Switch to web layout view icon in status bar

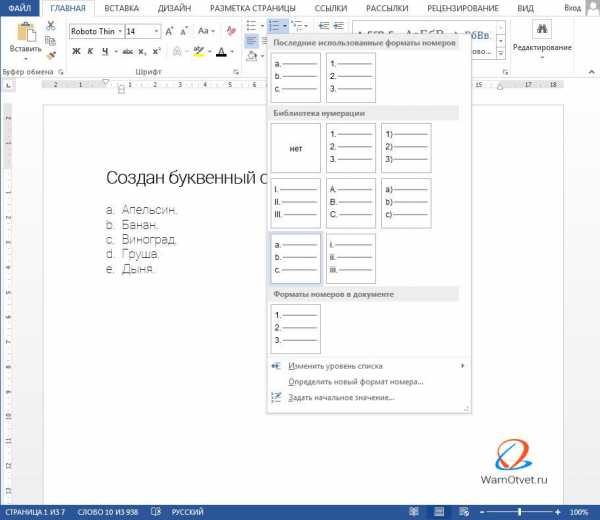(x=464, y=512)
